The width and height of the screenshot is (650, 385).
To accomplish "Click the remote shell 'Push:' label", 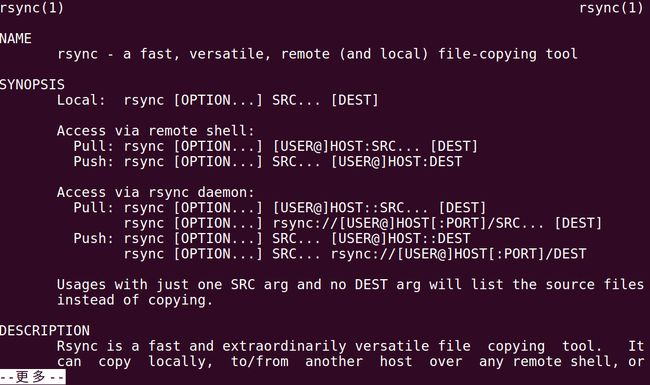I will click(93, 161).
